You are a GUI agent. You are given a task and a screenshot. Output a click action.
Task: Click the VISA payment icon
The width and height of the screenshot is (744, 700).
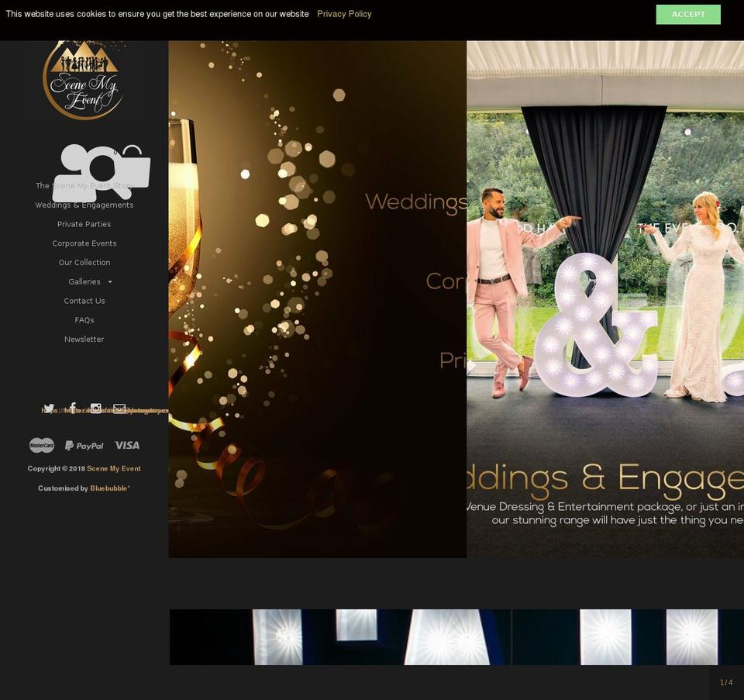(127, 445)
